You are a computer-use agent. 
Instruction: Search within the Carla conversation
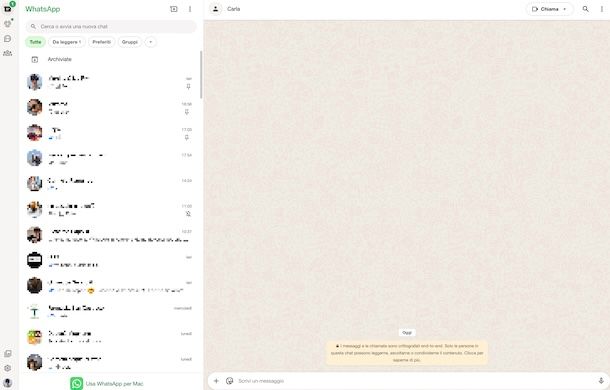585,9
